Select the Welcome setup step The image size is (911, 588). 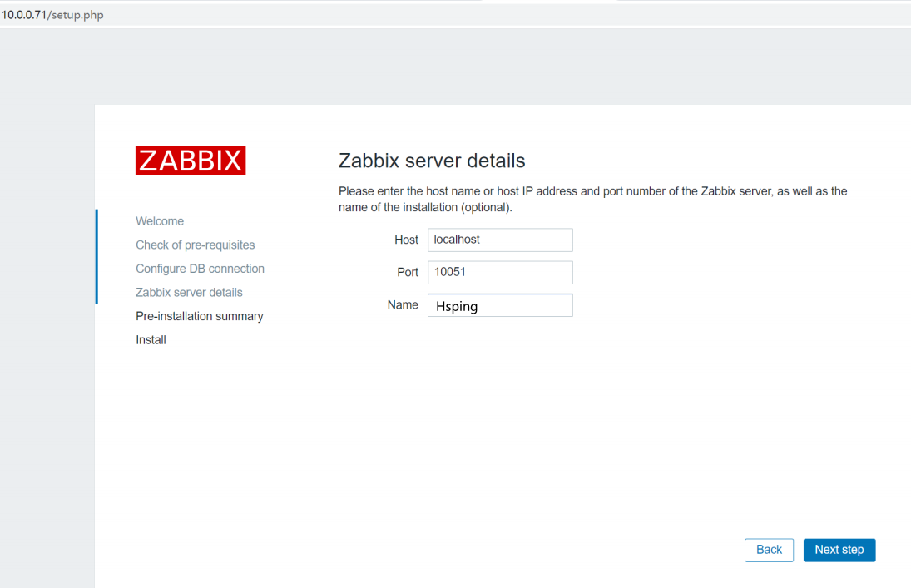(160, 221)
